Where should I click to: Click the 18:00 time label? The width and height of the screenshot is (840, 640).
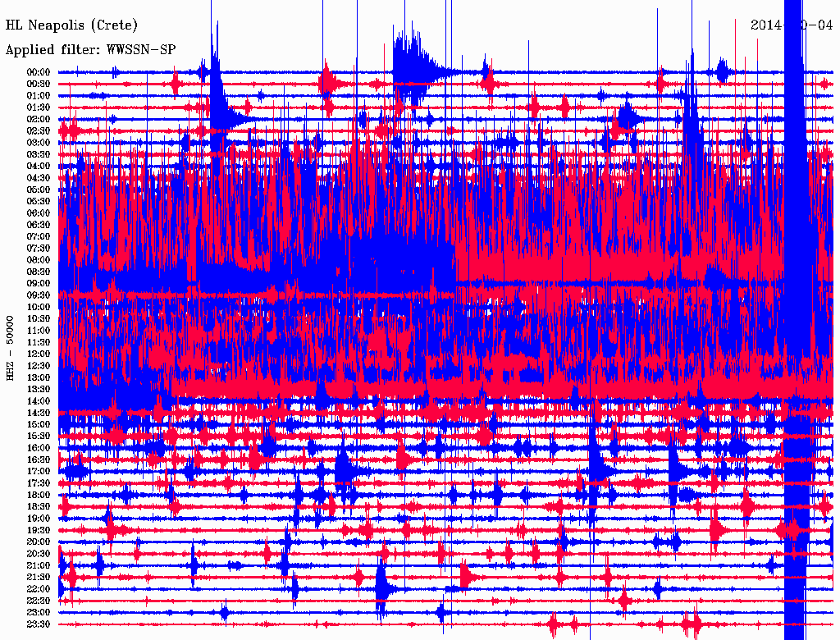39,496
